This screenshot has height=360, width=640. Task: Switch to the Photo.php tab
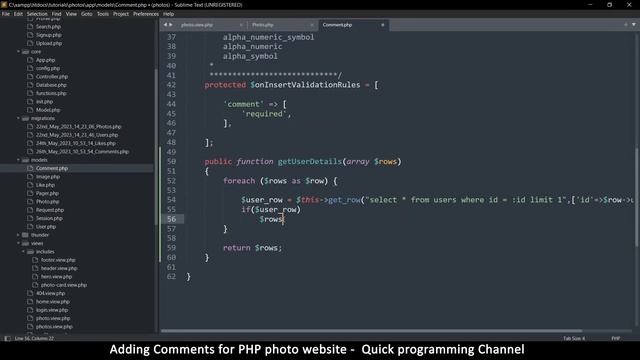point(263,25)
